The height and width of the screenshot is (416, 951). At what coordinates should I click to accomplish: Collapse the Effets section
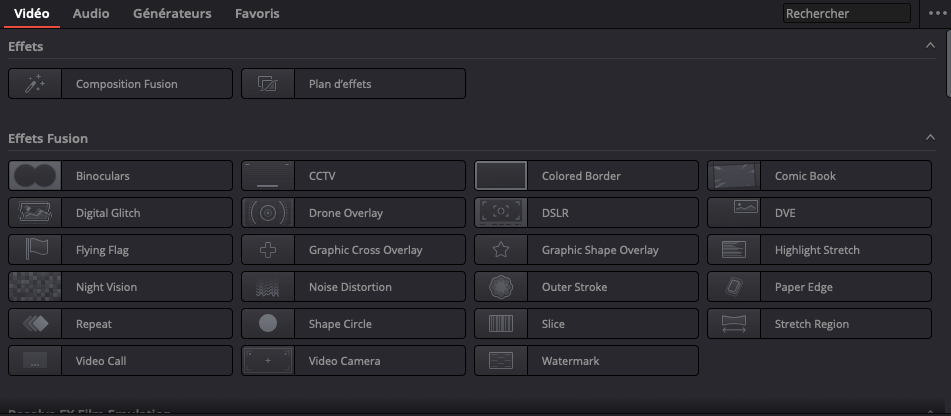click(930, 46)
